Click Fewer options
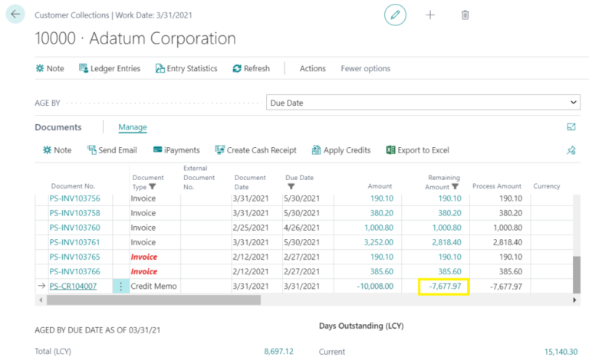Screen dimensions: 589x364 366,68
